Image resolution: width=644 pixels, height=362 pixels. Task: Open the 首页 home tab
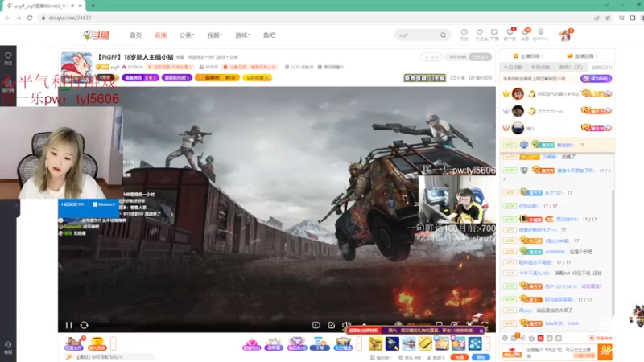tap(135, 35)
